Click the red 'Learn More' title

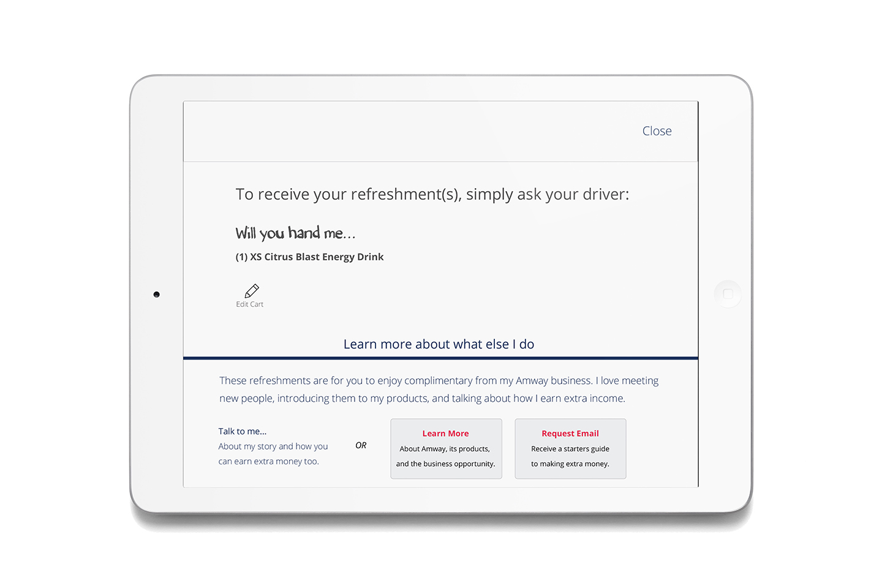(445, 434)
